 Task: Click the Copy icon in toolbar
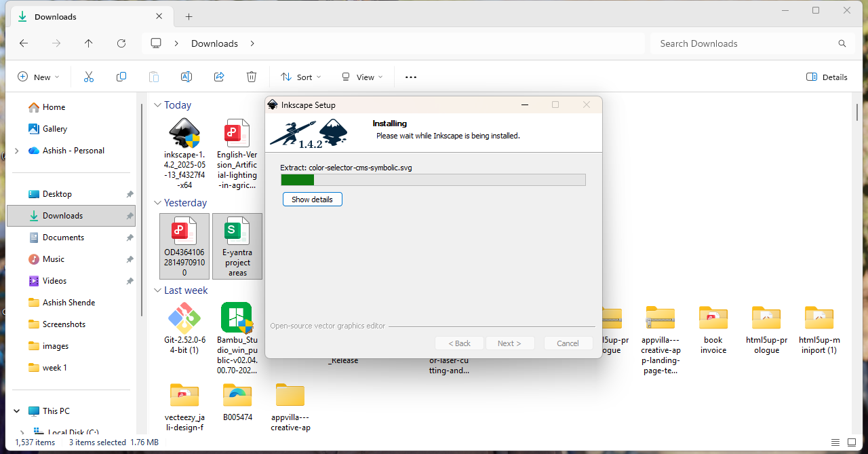(x=121, y=77)
